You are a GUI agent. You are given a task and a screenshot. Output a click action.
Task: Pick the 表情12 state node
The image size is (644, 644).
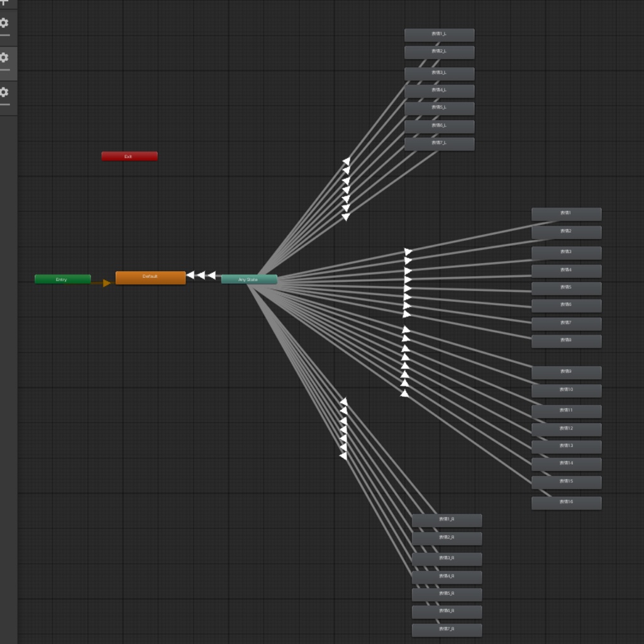(567, 430)
